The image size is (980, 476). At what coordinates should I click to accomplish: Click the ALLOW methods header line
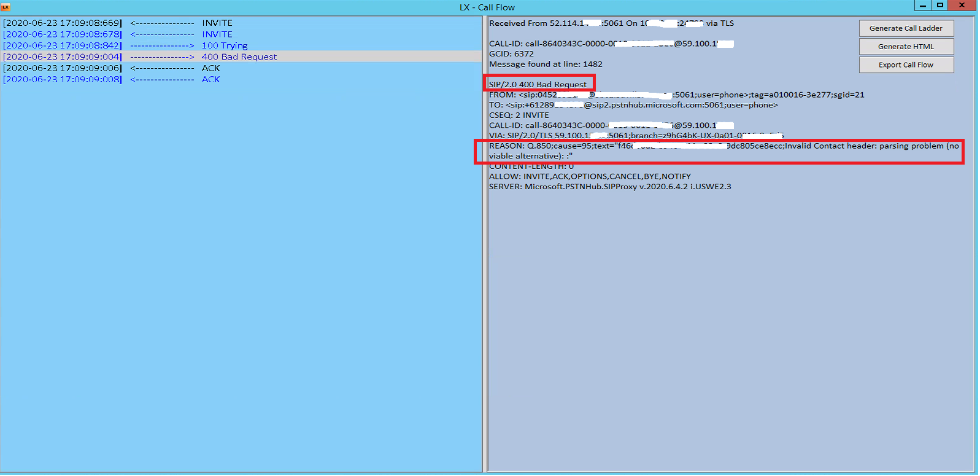(x=589, y=176)
